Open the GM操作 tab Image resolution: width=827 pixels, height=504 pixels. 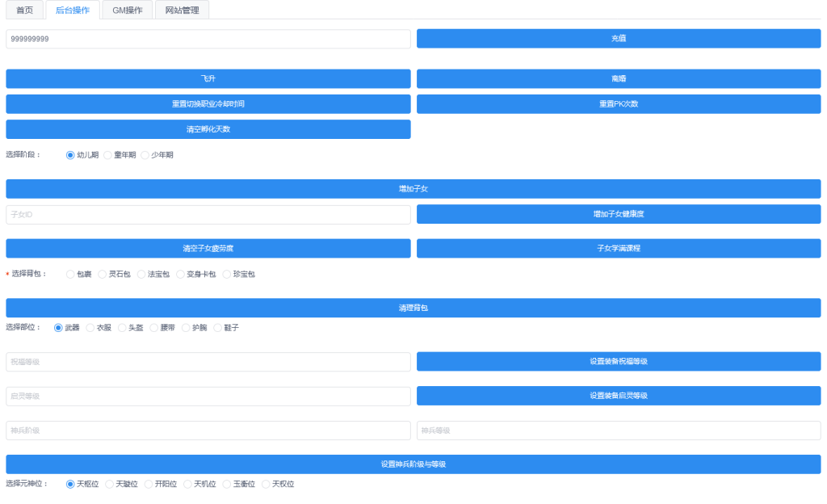(127, 10)
